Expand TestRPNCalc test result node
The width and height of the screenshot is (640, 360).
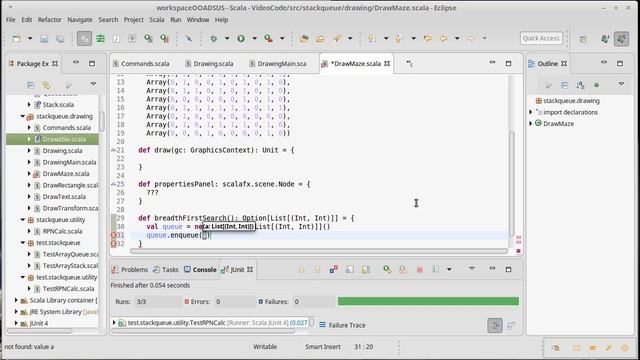[x=114, y=323]
